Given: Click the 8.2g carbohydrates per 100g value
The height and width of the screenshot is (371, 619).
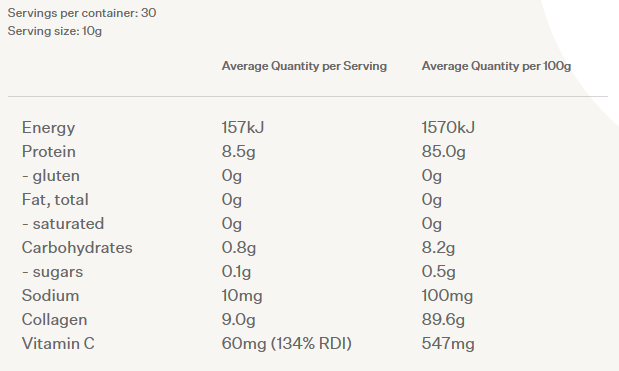Looking at the screenshot, I should [x=438, y=248].
